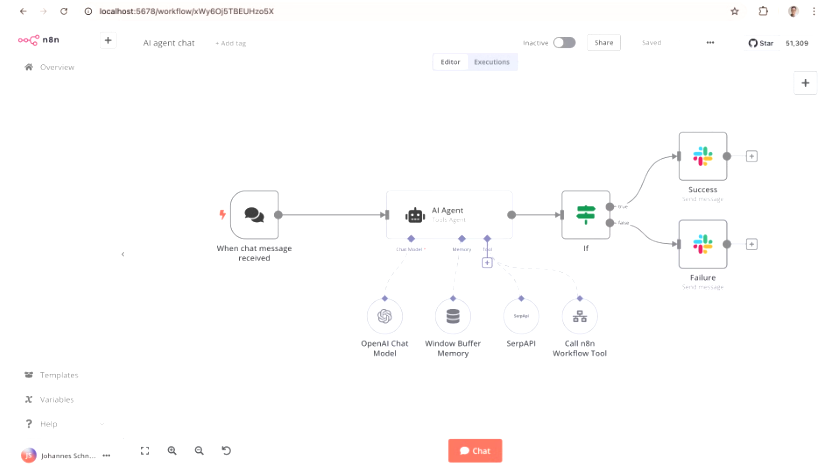Click the n8n logo
This screenshot has height=467, width=833.
[38, 40]
